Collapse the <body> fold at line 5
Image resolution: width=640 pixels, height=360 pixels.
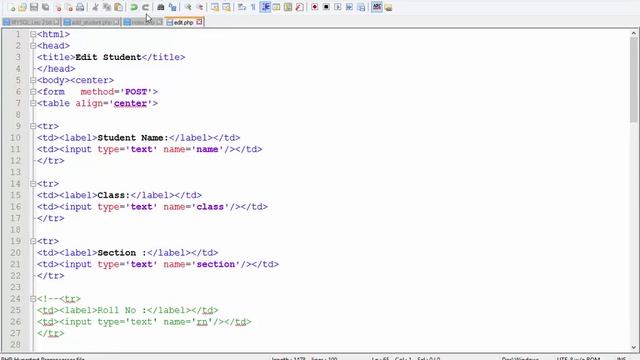pyautogui.click(x=33, y=80)
